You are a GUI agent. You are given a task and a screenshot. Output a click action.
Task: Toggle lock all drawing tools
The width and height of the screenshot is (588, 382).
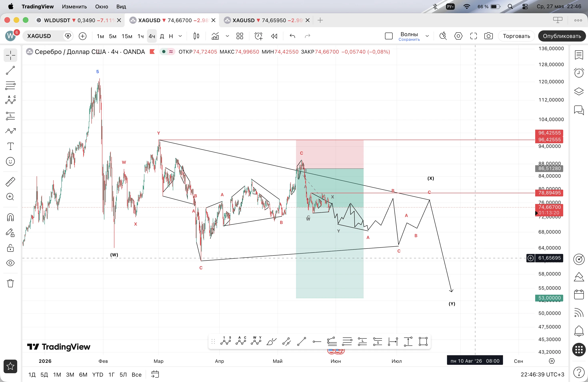(10, 248)
